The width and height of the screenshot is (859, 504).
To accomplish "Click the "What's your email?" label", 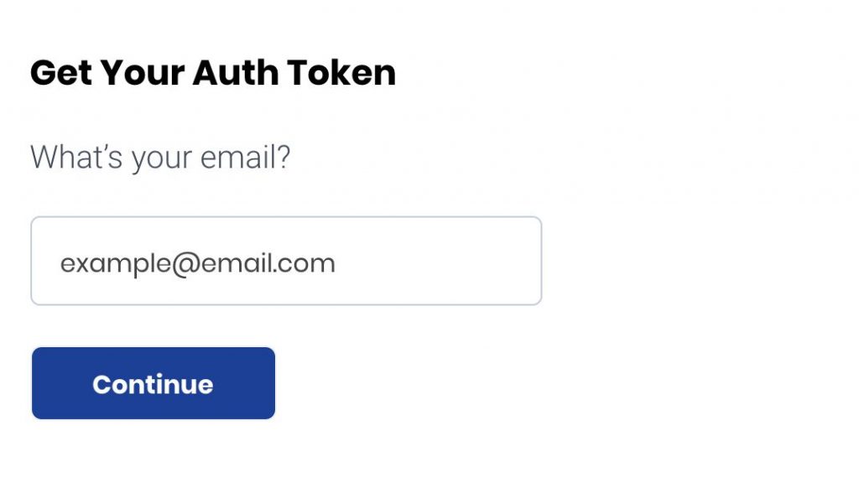I will (x=160, y=157).
